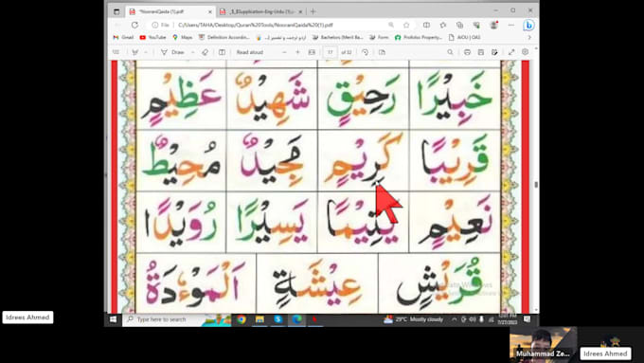Open Skype from taskbar
This screenshot has height=363, width=644.
click(278, 319)
